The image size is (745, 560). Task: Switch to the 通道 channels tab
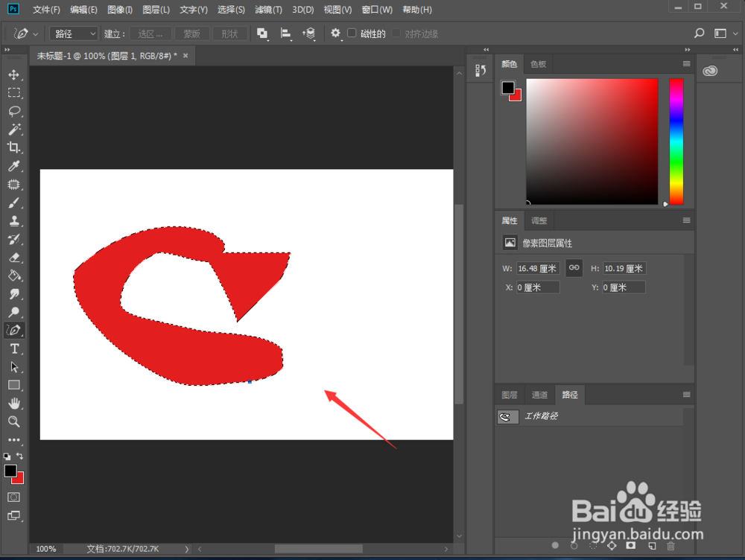tap(539, 395)
